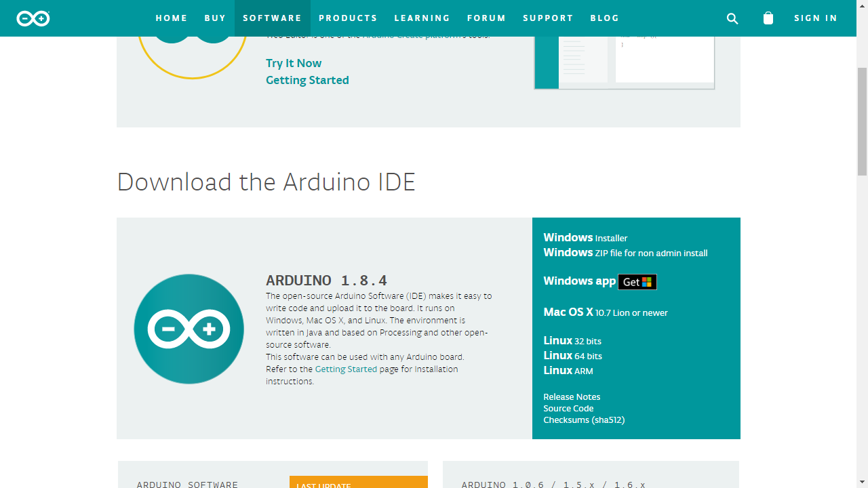Screen dimensions: 868x488
Task: Download Mac OS X 10.7 Lion or newer
Action: (606, 312)
